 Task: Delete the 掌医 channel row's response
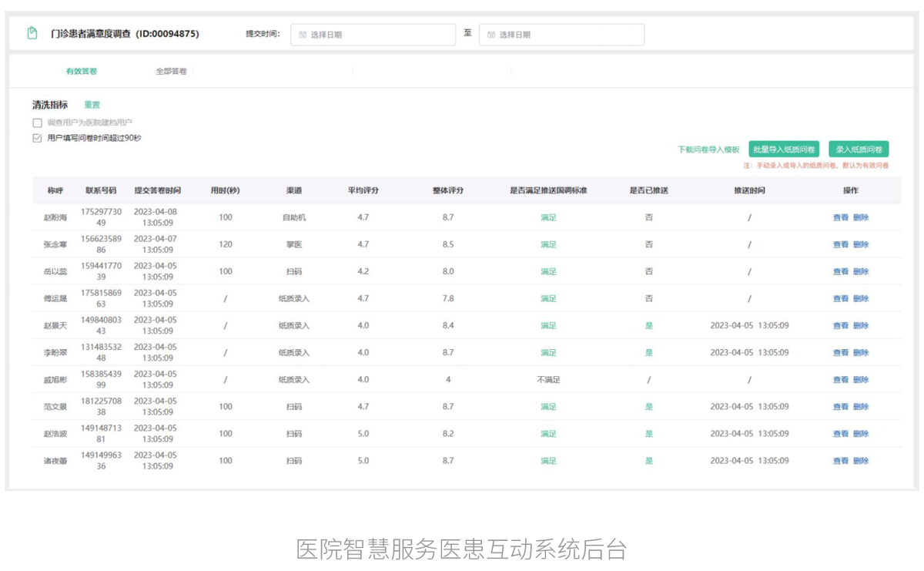pos(861,244)
